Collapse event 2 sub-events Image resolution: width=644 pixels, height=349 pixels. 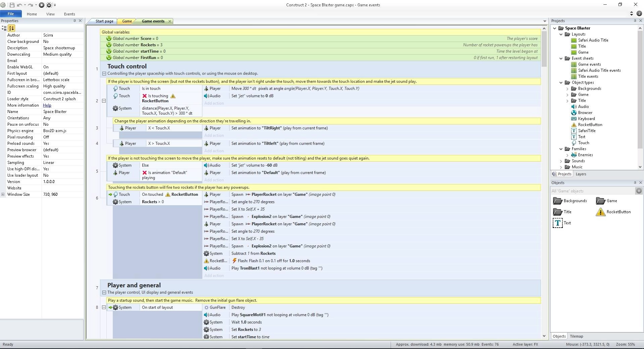pos(104,101)
